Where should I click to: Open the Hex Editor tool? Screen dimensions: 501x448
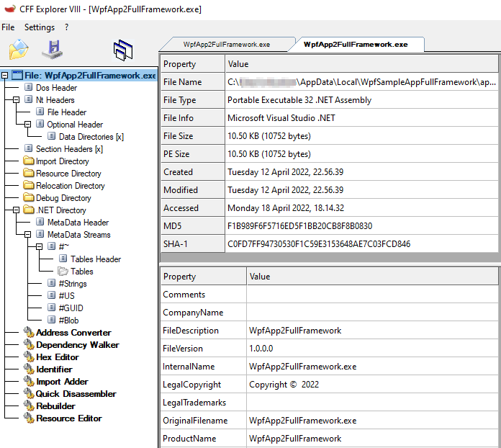tap(58, 357)
